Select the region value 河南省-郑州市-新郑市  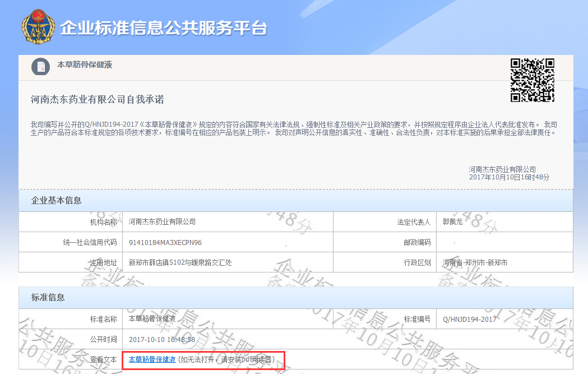(x=475, y=262)
